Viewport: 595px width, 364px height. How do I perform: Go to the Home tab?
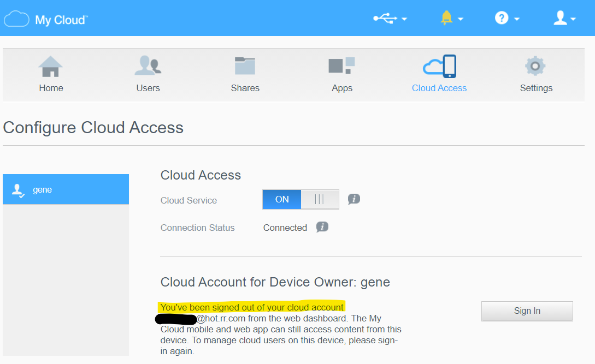51,75
